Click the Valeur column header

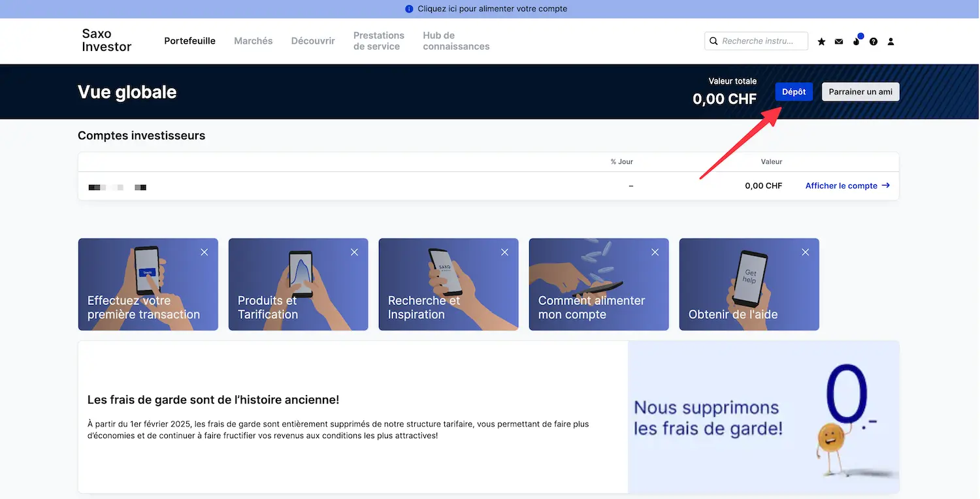pos(772,161)
